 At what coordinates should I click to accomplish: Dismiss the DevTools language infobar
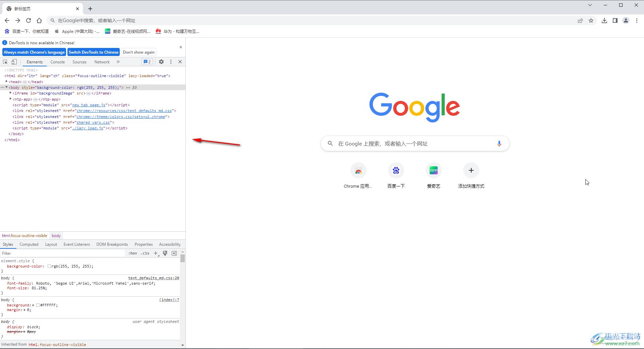pyautogui.click(x=181, y=47)
